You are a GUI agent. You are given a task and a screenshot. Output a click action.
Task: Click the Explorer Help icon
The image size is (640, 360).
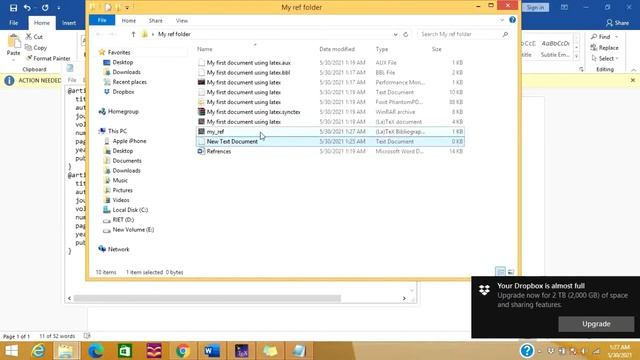(512, 20)
